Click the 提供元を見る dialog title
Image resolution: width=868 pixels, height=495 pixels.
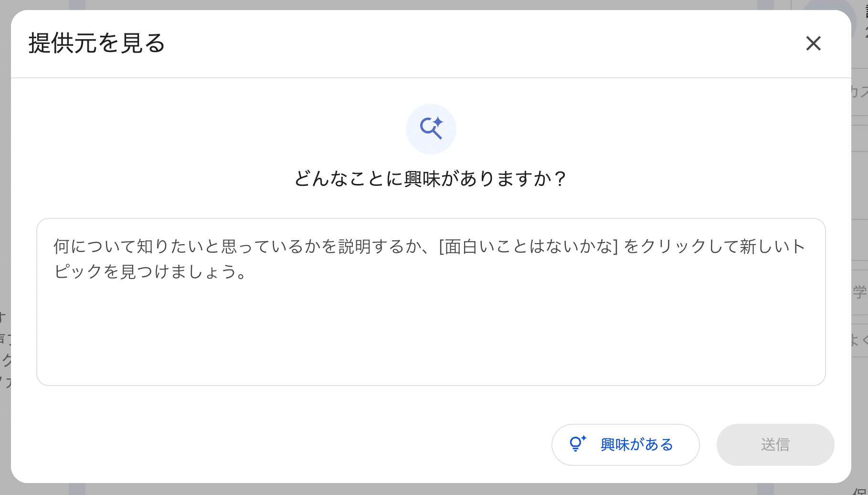coord(97,43)
